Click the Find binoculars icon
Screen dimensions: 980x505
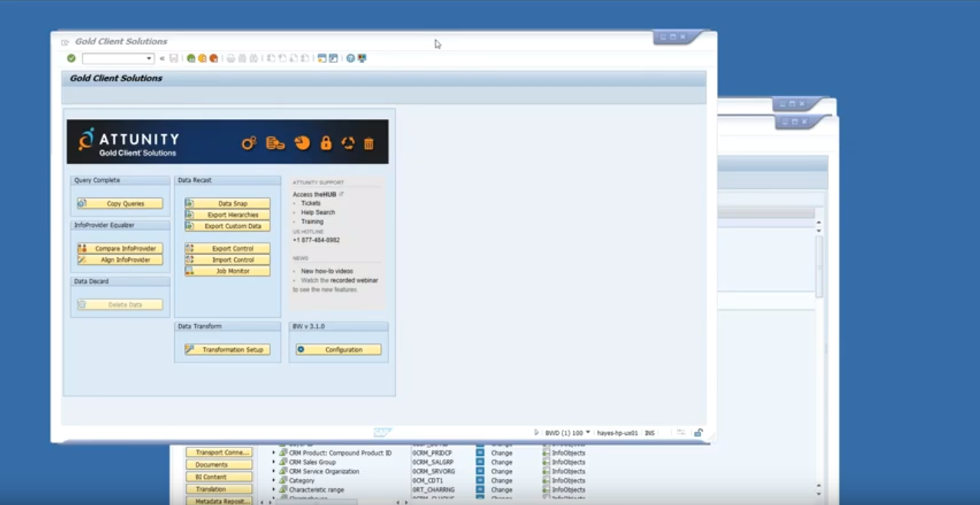point(243,58)
